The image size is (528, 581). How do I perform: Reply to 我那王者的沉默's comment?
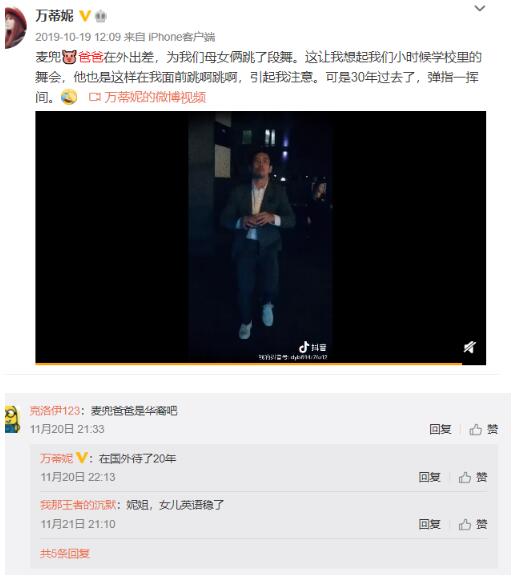tap(429, 524)
